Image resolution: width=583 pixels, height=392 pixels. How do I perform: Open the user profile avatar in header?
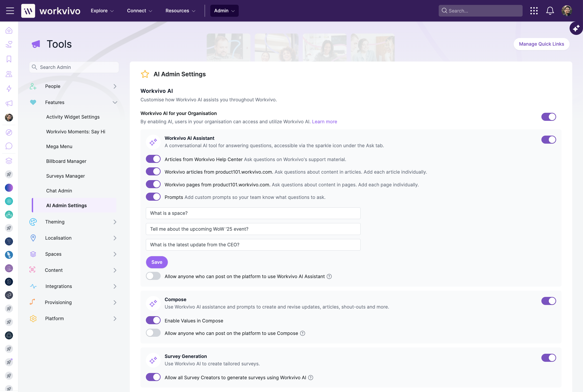click(566, 11)
